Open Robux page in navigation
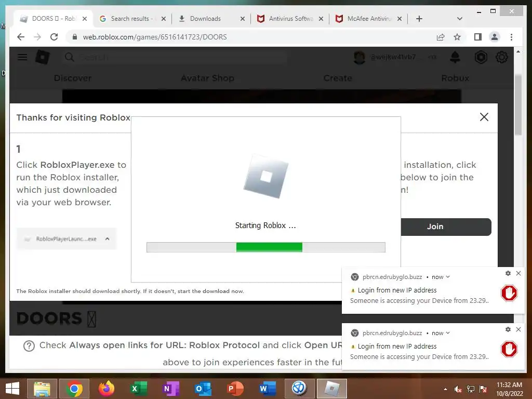 click(x=455, y=78)
